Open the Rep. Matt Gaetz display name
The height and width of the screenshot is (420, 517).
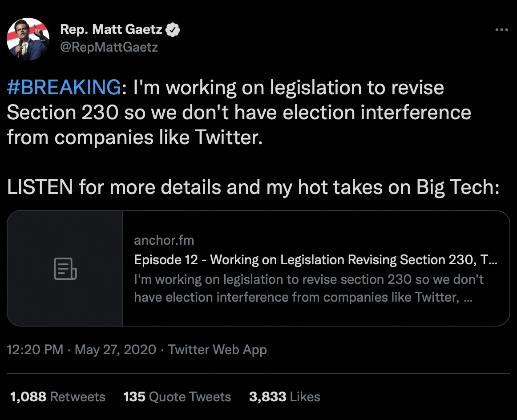(112, 30)
